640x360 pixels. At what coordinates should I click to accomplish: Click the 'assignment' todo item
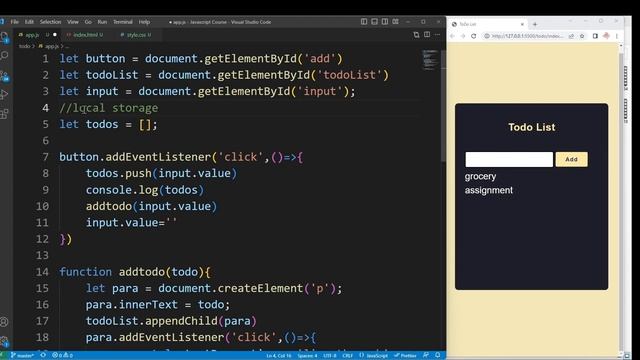489,191
